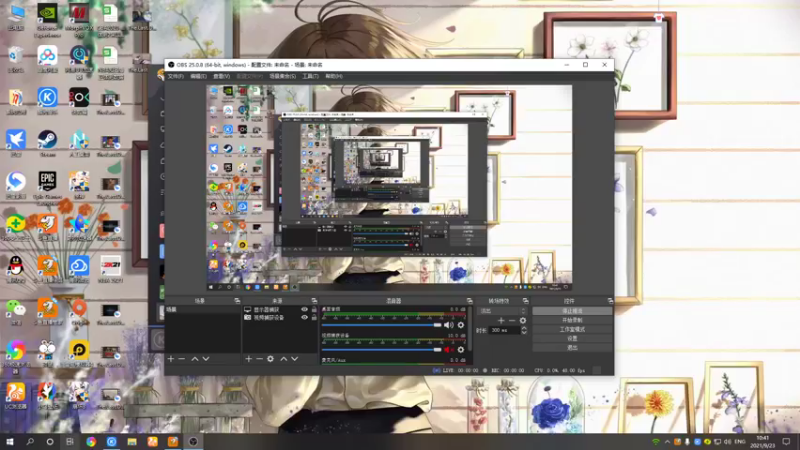Toggle lock on the display capture source

[x=314, y=310]
